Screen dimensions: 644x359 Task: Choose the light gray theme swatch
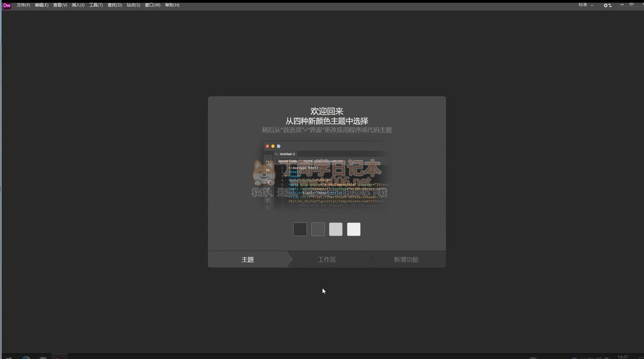pos(336,229)
